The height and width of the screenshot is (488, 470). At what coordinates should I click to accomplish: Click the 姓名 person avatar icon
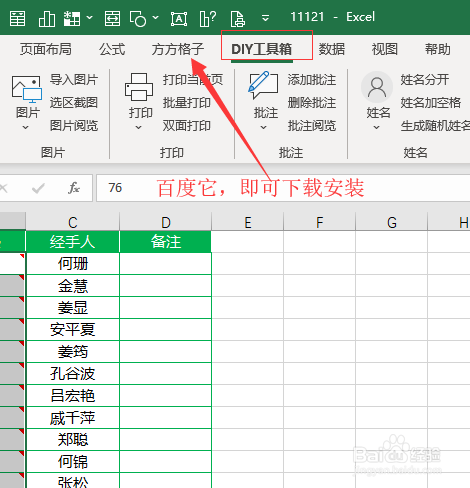[377, 87]
